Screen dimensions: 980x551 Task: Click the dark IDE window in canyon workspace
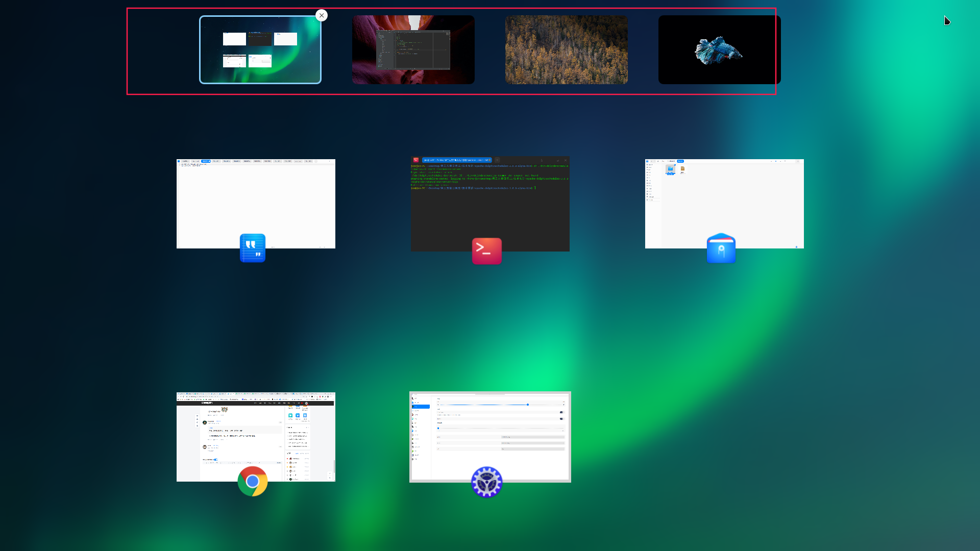click(x=413, y=49)
